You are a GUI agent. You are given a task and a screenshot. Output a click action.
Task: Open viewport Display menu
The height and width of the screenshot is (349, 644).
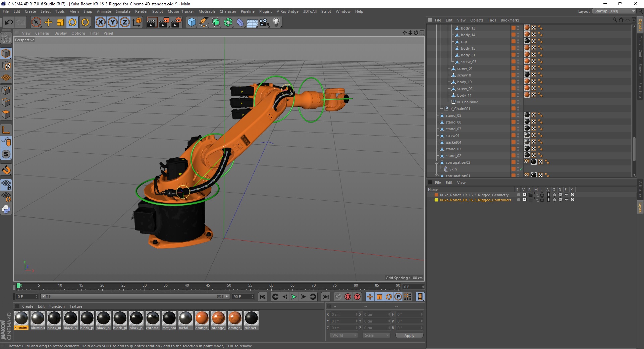60,33
